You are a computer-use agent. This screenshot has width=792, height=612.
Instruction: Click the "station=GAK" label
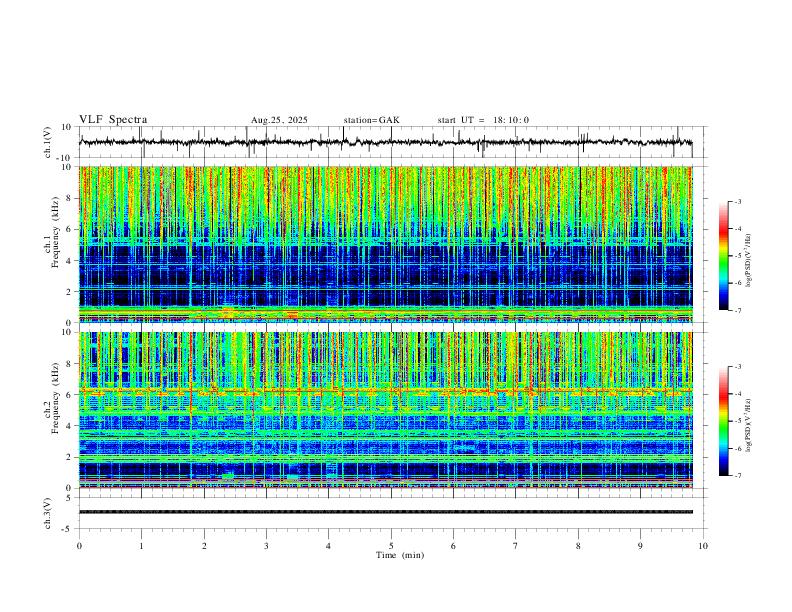pos(371,120)
